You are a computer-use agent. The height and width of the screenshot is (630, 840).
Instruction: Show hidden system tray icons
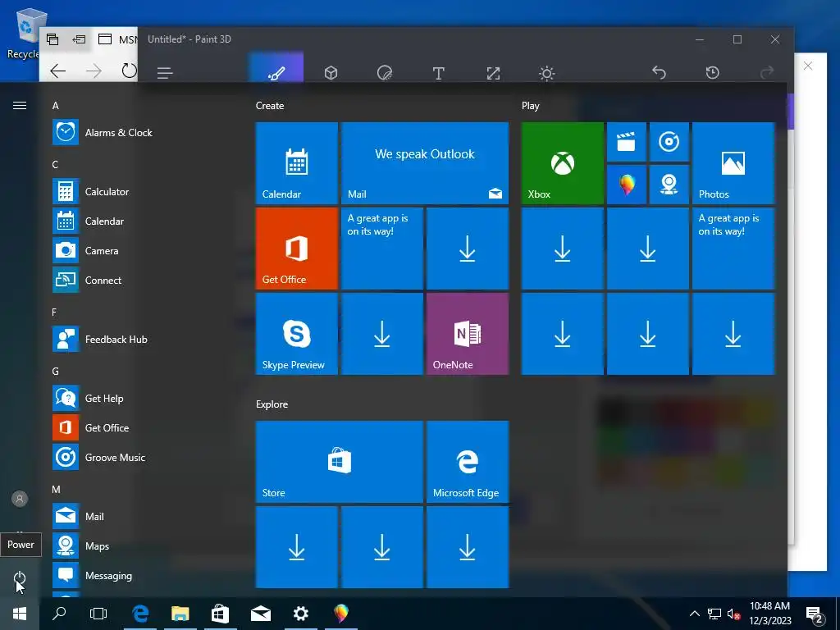pyautogui.click(x=694, y=614)
